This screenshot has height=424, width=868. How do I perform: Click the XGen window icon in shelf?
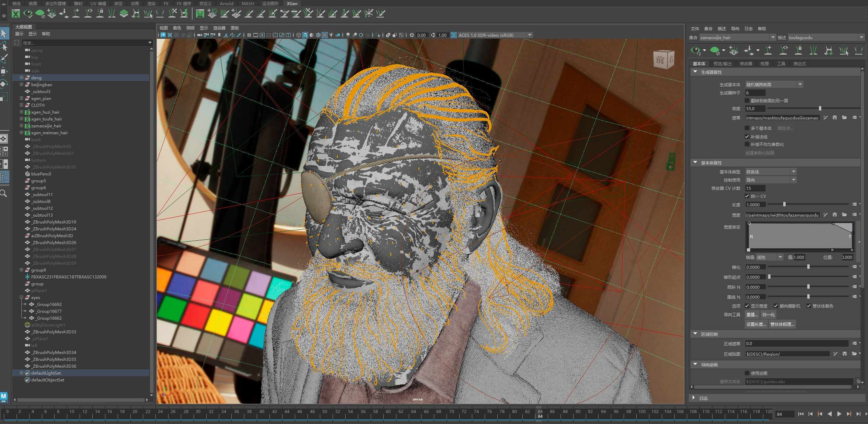pyautogui.click(x=15, y=14)
